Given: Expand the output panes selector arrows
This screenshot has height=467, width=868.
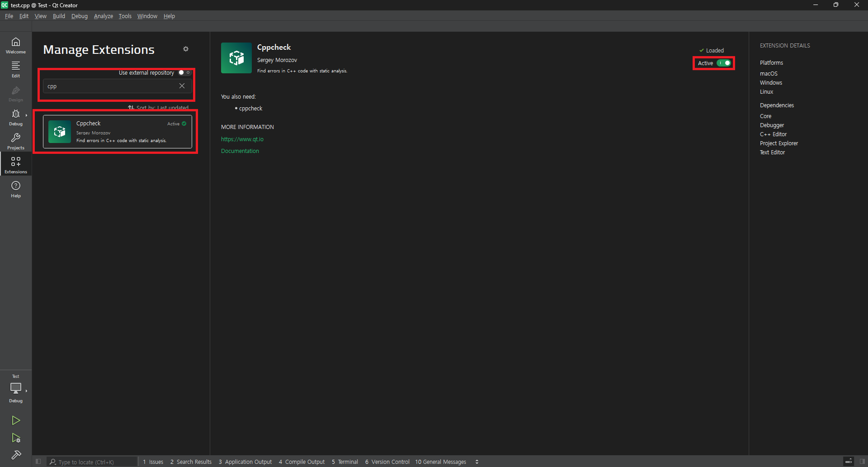Looking at the screenshot, I should coord(477,462).
